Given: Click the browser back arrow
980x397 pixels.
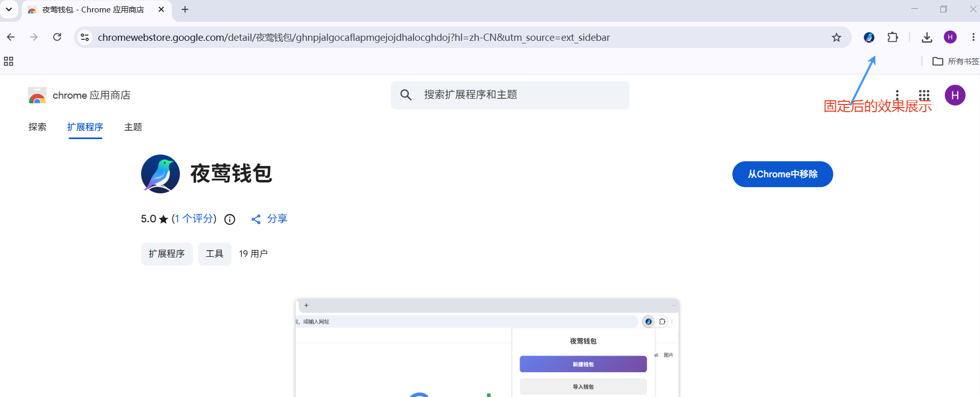Looking at the screenshot, I should pos(11,37).
